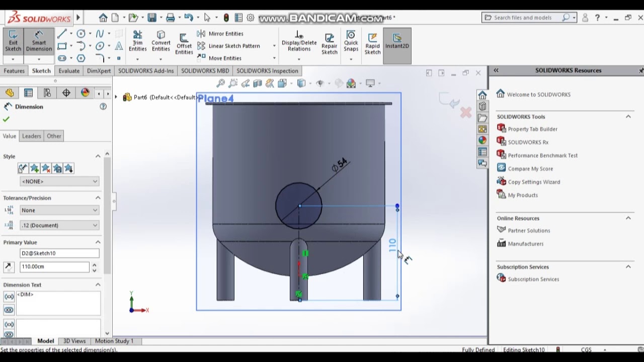Select the Spline sketch tool
Viewport: 644px width, 362px height.
tap(100, 34)
